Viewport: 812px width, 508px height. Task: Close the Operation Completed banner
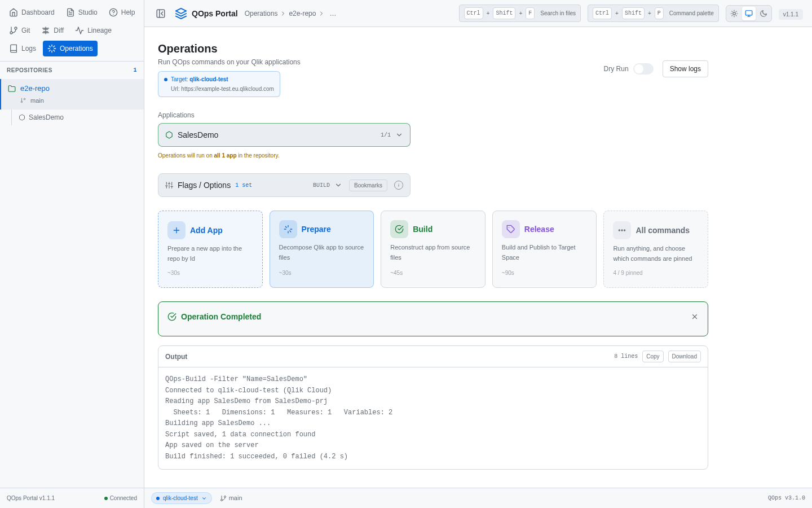tap(695, 317)
